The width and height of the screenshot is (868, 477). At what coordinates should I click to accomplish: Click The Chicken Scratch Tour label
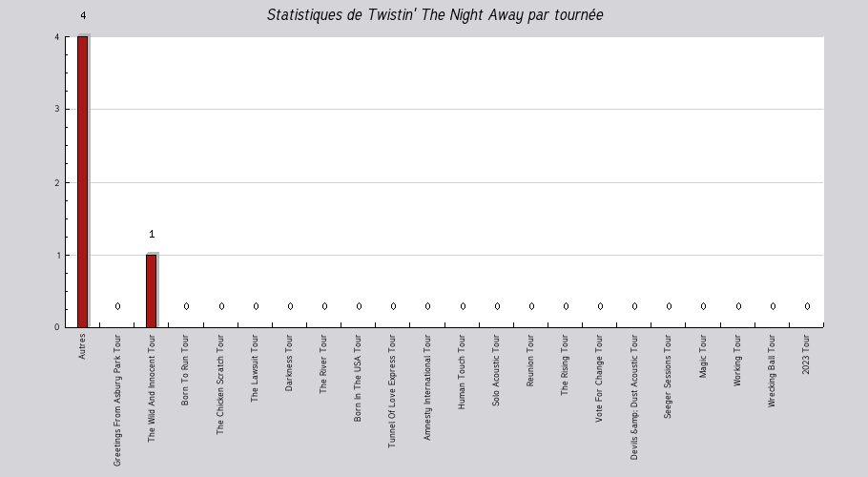[219, 384]
